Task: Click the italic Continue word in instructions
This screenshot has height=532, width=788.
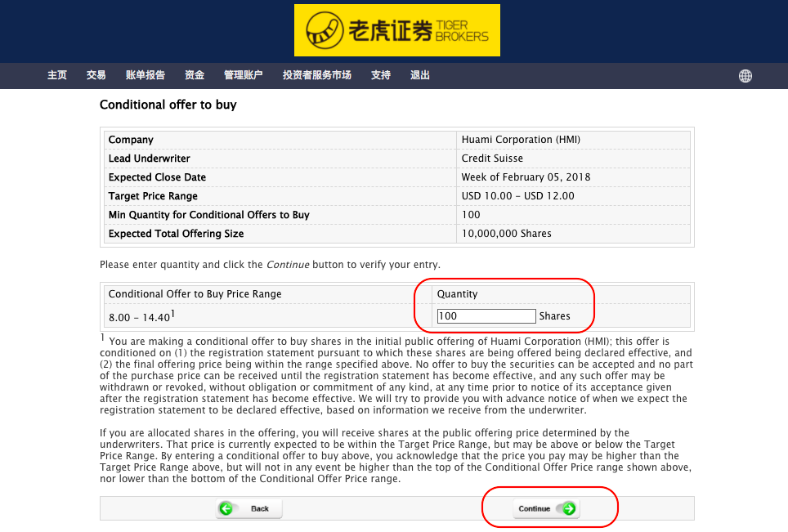Action: click(x=288, y=265)
